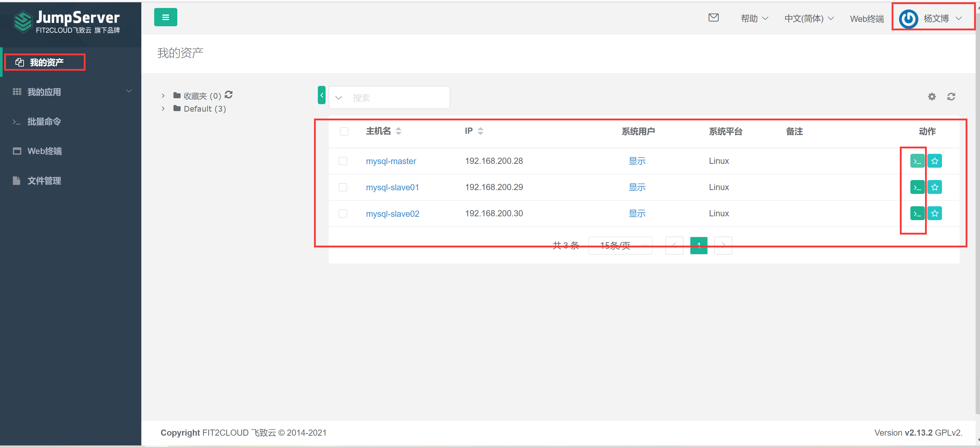This screenshot has height=447, width=980.
Task: Favorite mysql-slave01 with star icon
Action: [x=934, y=187]
